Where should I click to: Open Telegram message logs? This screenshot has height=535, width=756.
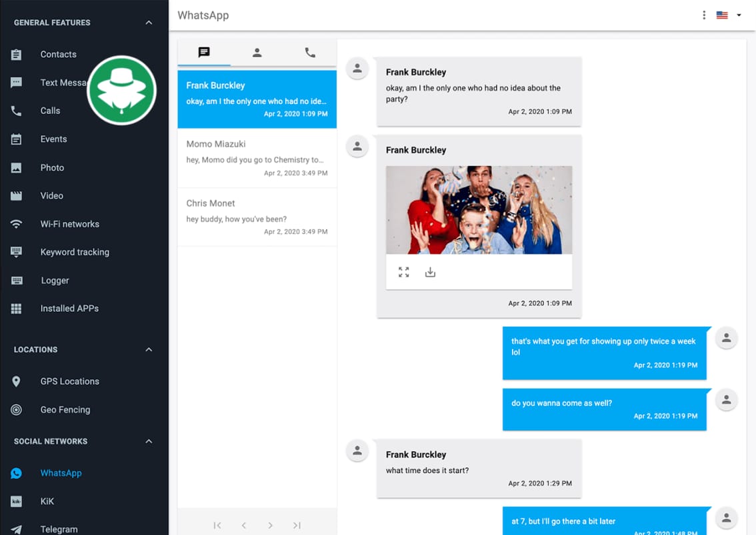tap(59, 528)
